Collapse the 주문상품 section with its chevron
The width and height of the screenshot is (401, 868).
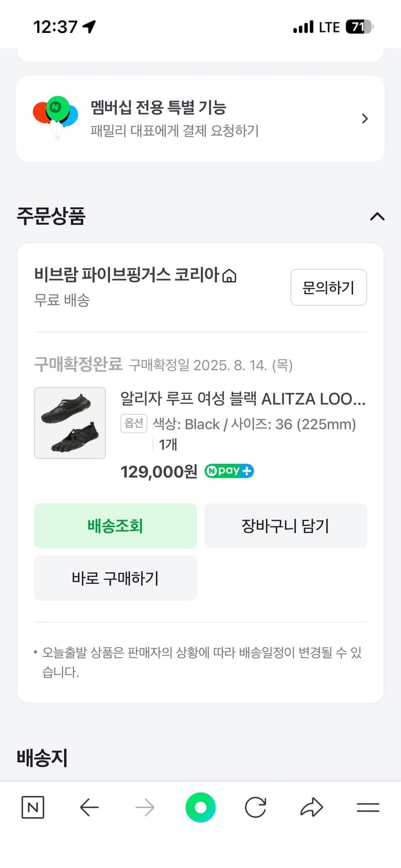tap(377, 216)
